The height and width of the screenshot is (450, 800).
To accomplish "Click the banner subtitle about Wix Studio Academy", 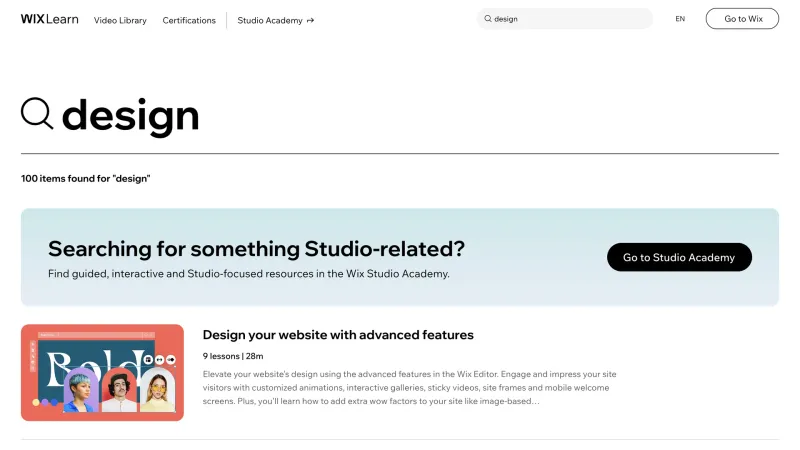I will tap(248, 274).
